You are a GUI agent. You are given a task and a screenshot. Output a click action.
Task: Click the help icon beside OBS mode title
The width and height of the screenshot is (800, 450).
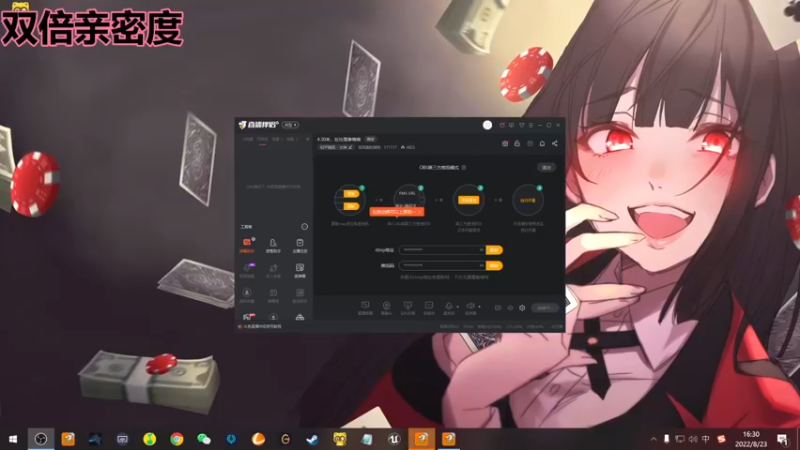(x=464, y=167)
